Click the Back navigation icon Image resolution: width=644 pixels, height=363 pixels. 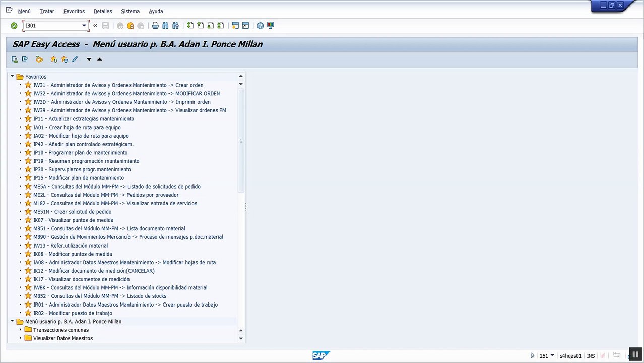coord(120,26)
